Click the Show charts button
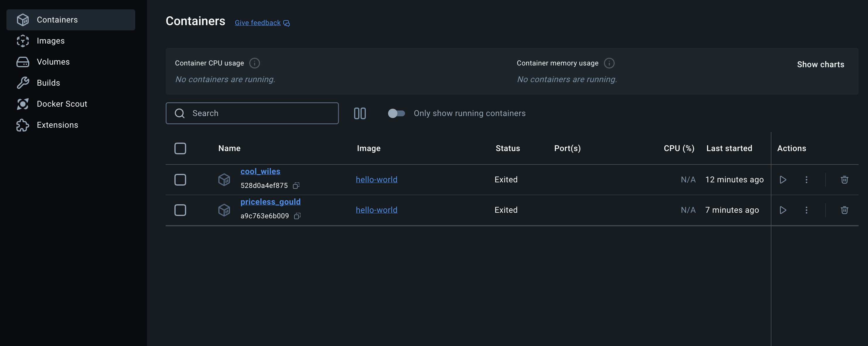Screen dimensions: 868x346 pyautogui.click(x=821, y=65)
